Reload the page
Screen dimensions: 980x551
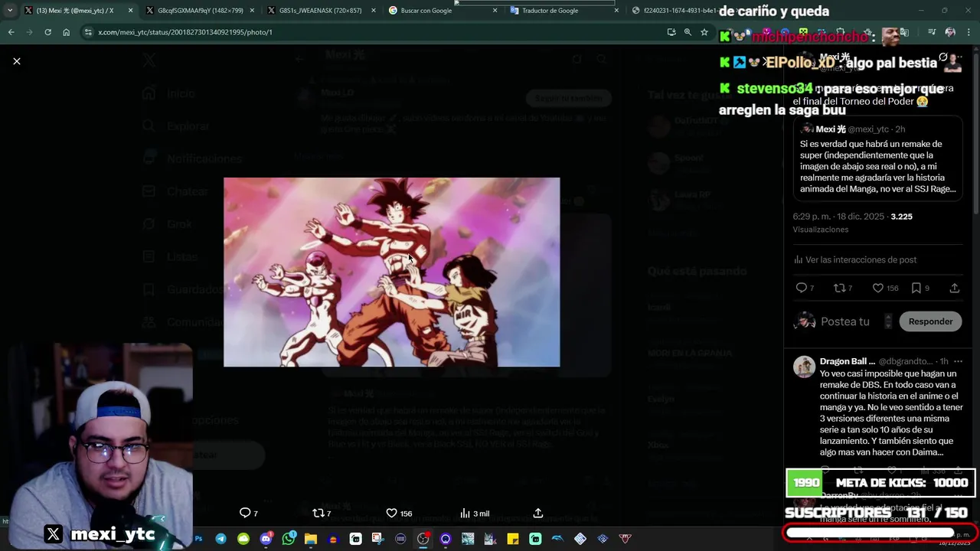pyautogui.click(x=47, y=32)
